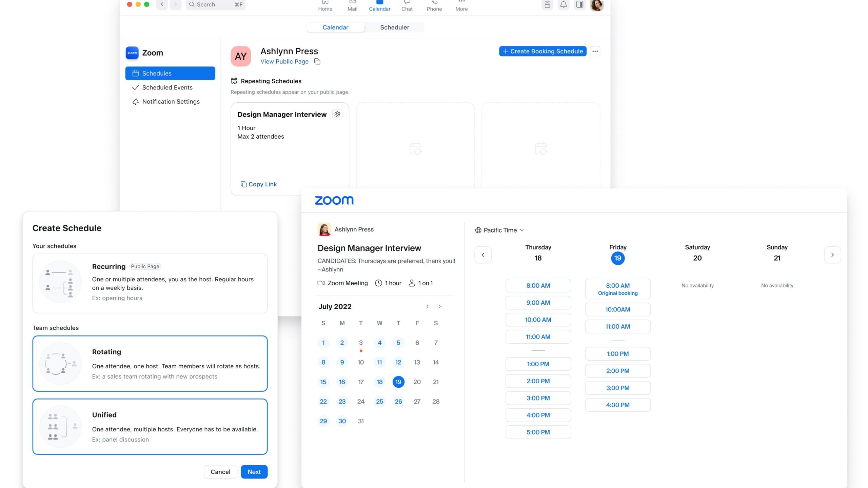Click the copy icon beside View Public Page

pos(317,61)
